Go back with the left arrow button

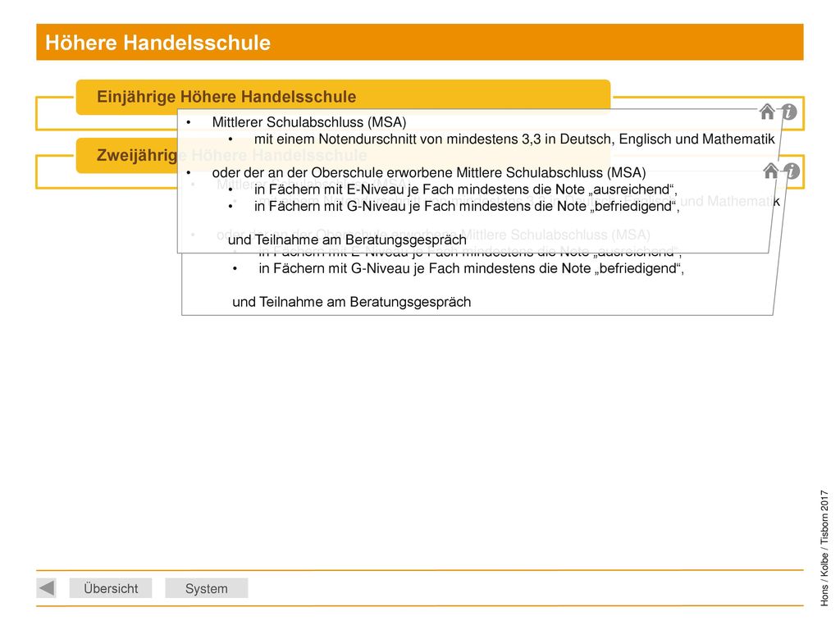[x=47, y=587]
